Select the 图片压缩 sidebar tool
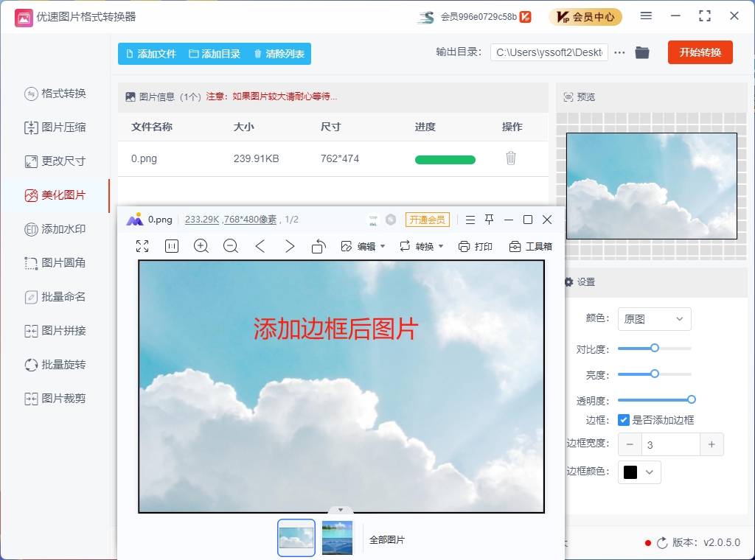 click(x=55, y=127)
